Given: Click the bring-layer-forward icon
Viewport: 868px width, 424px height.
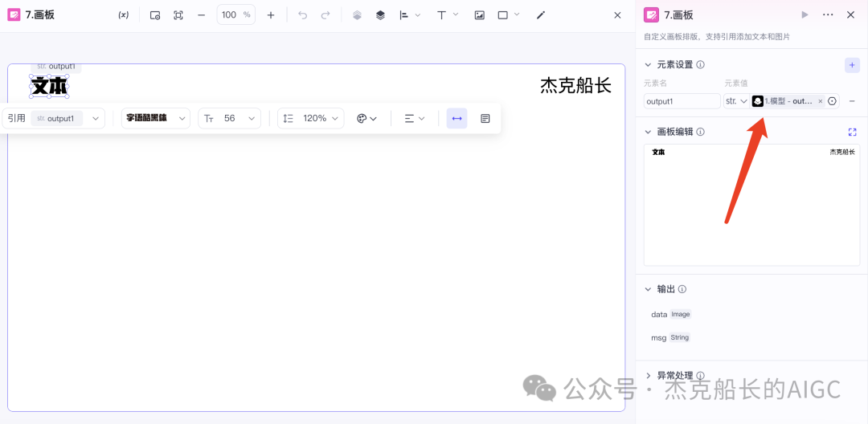Looking at the screenshot, I should tap(380, 15).
